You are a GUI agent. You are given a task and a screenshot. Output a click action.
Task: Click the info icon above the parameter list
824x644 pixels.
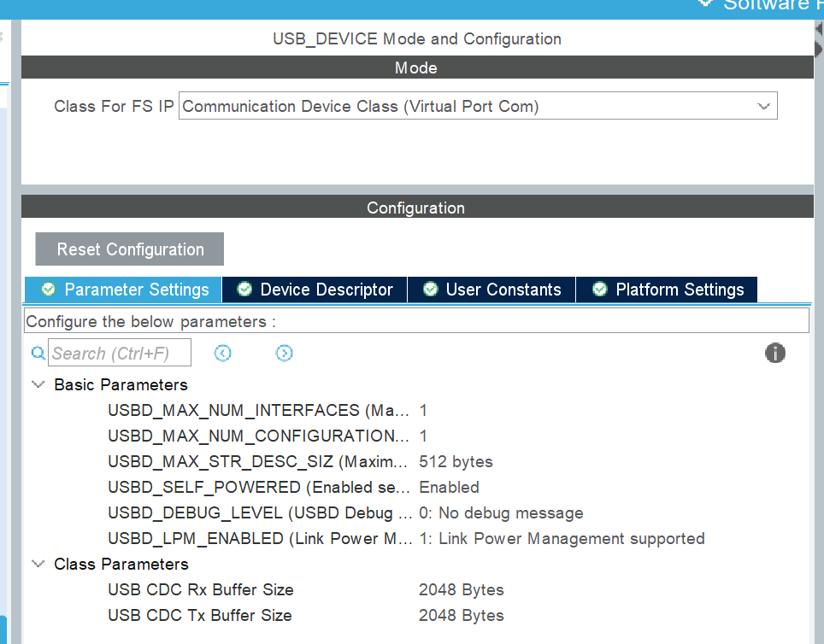click(x=775, y=353)
